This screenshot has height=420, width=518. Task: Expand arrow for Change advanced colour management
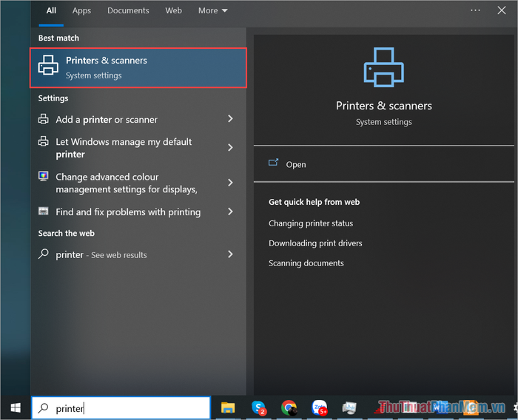coord(230,182)
